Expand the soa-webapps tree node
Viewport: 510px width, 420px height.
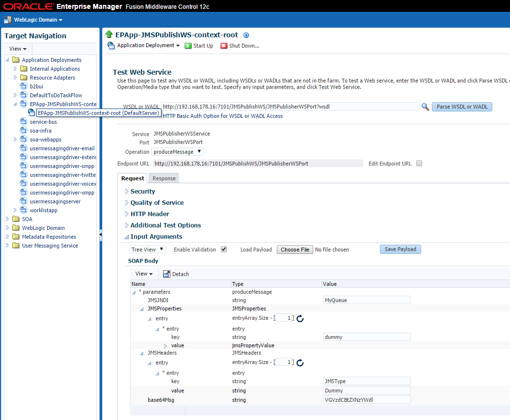(x=15, y=140)
